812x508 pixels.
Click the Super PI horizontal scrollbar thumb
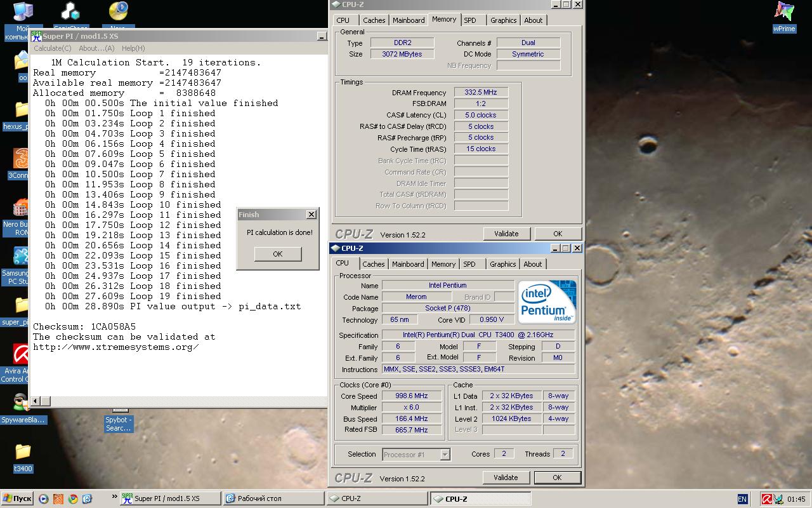[x=46, y=401]
